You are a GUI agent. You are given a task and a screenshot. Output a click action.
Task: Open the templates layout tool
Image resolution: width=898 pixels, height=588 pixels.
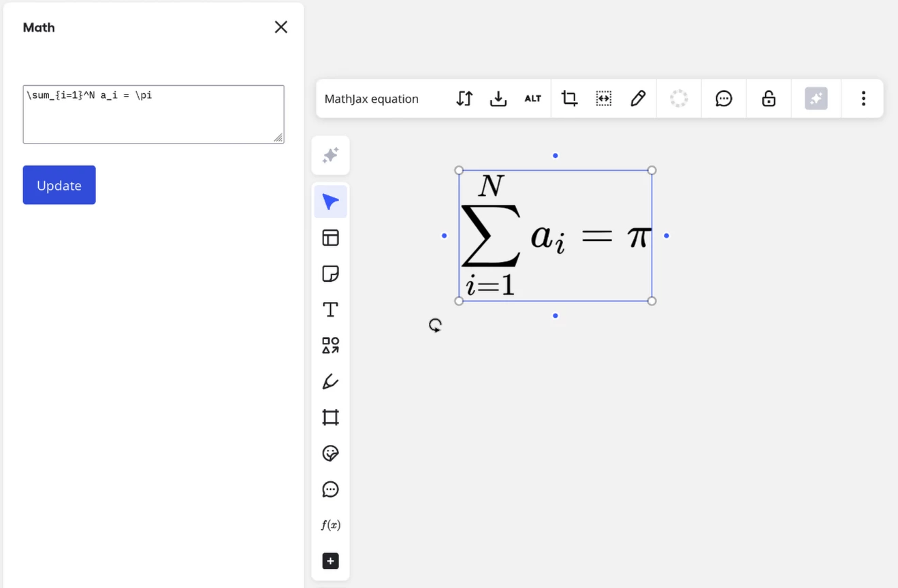click(330, 238)
